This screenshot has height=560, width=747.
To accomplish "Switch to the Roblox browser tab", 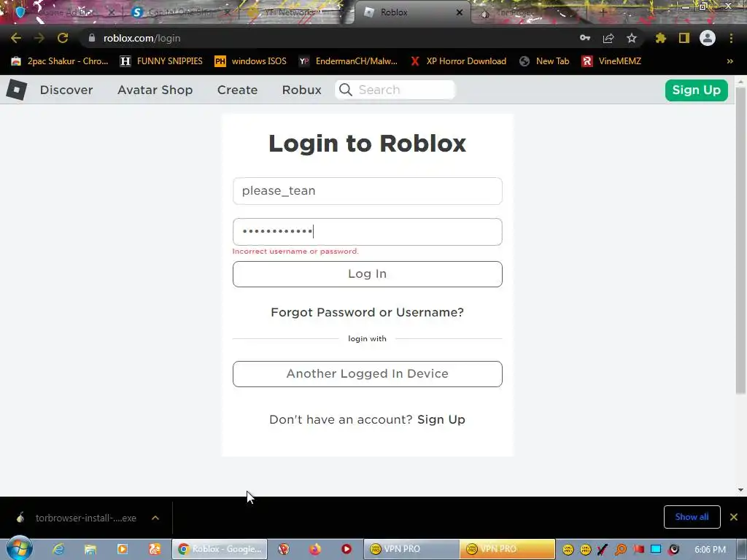I will pyautogui.click(x=413, y=12).
